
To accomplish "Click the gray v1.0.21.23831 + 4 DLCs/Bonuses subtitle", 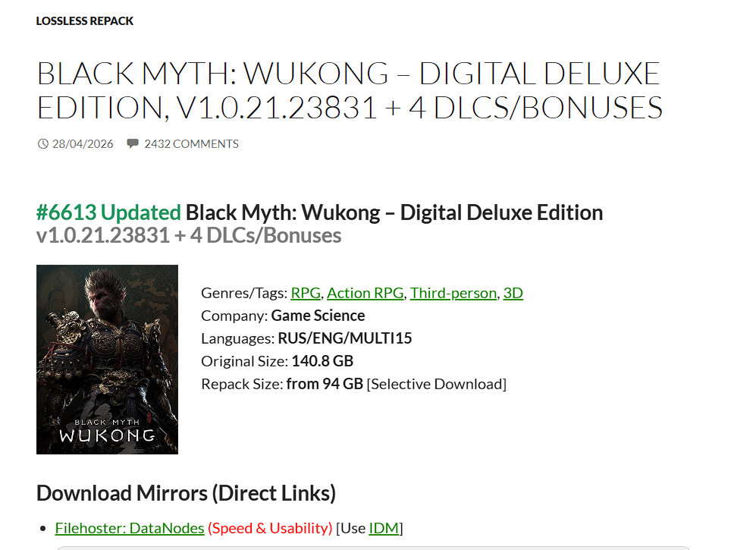I will point(189,235).
